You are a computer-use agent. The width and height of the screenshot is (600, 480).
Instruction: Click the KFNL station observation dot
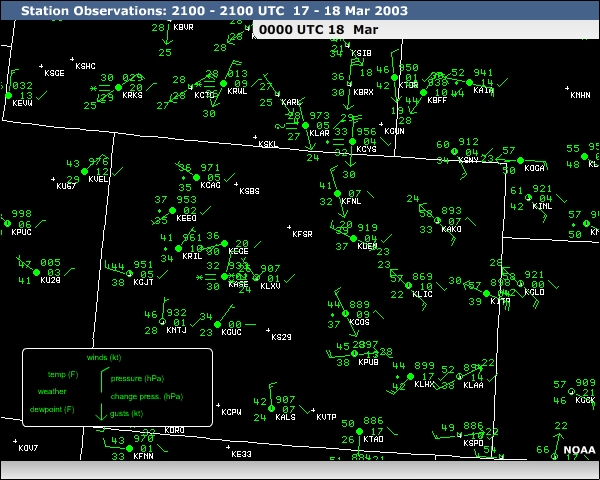point(338,194)
